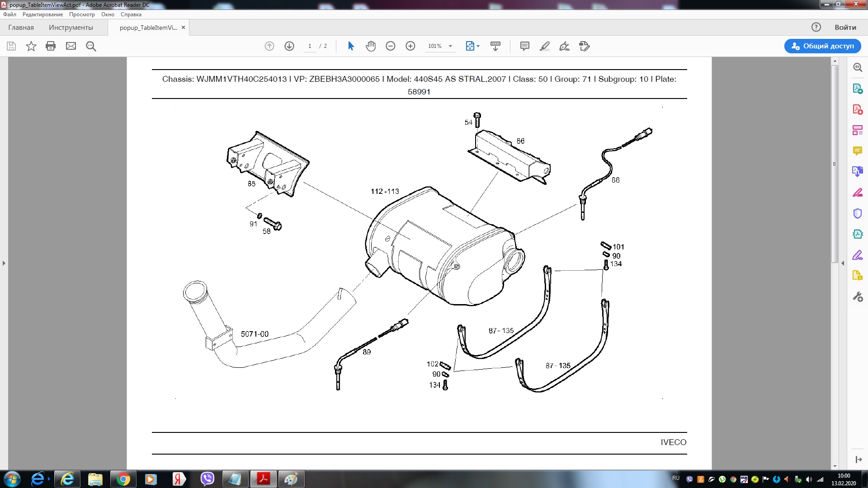This screenshot has height=488, width=868.
Task: Zoom in with plus icon
Action: coord(410,46)
